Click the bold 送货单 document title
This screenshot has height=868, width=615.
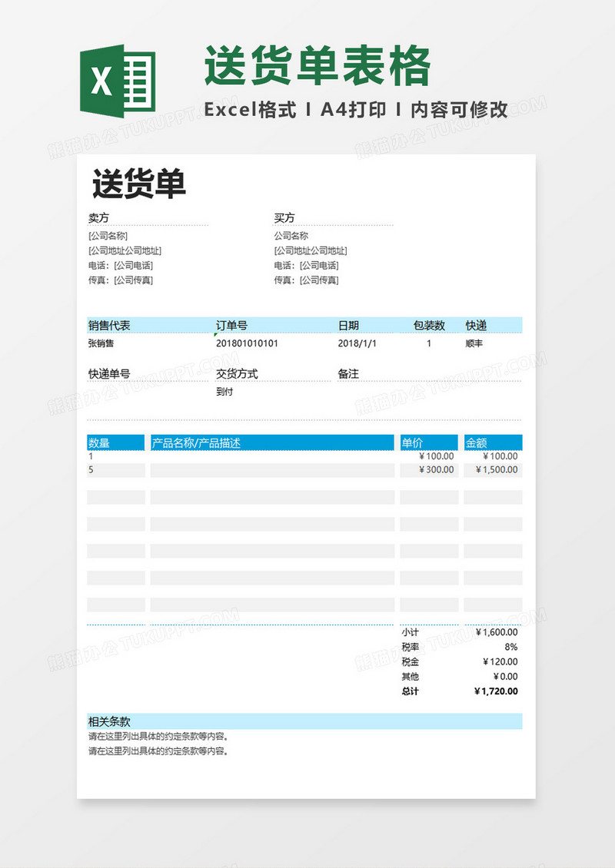(138, 184)
